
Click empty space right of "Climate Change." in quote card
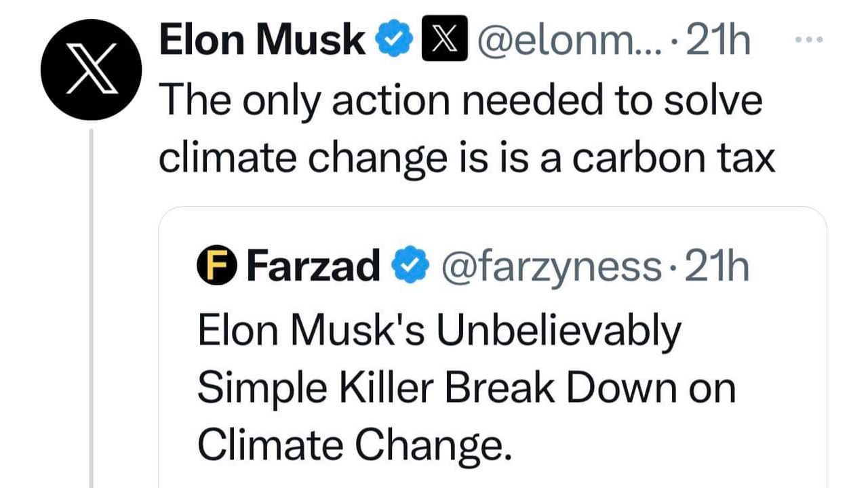coord(665,443)
